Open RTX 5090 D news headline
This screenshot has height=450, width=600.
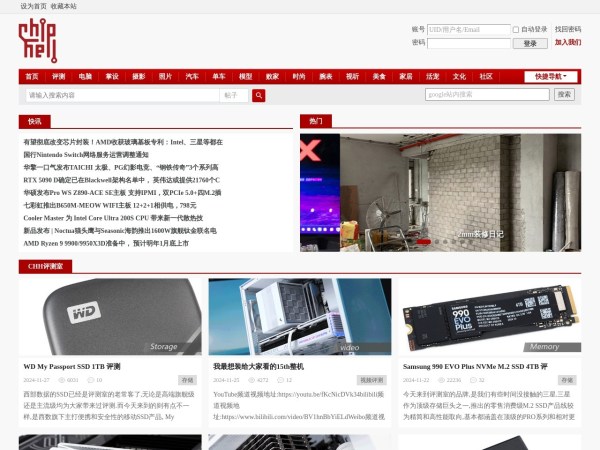pyautogui.click(x=120, y=180)
